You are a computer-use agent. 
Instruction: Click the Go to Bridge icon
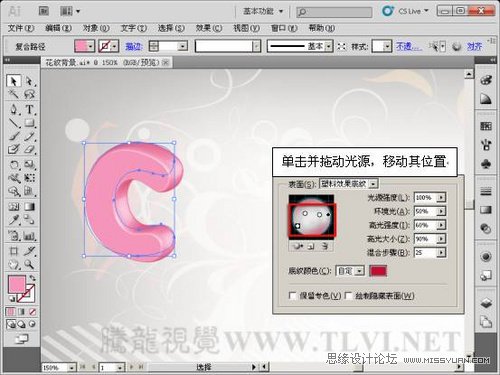(x=44, y=11)
